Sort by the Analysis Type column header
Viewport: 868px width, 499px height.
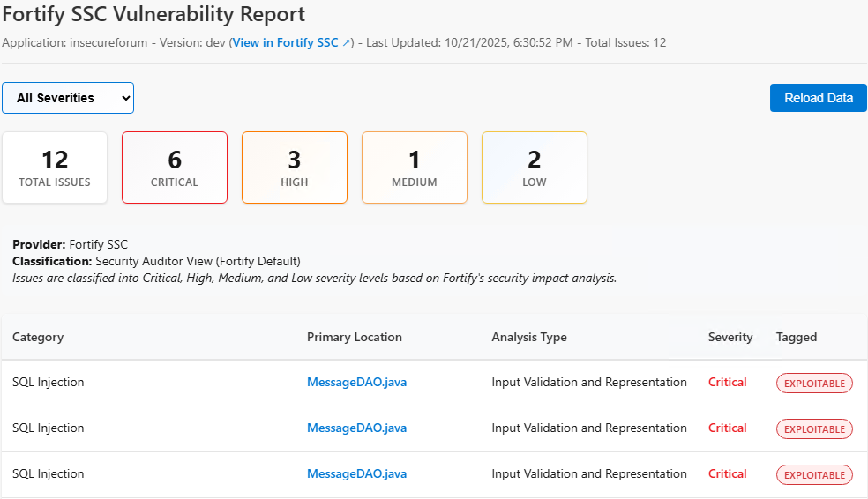(x=529, y=337)
